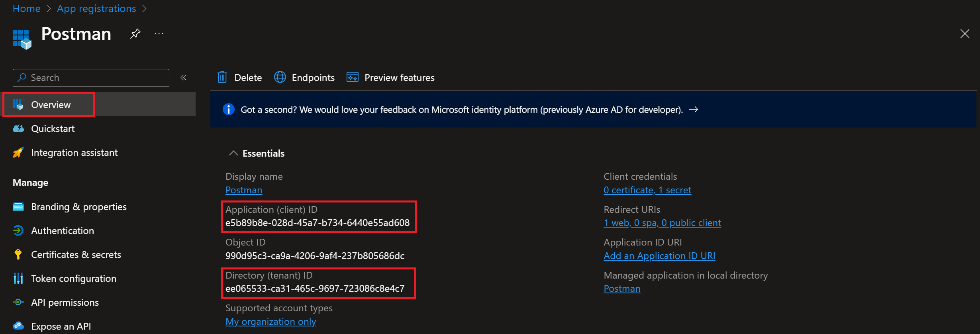Image resolution: width=980 pixels, height=334 pixels.
Task: Close the Postman blade
Action: [965, 34]
